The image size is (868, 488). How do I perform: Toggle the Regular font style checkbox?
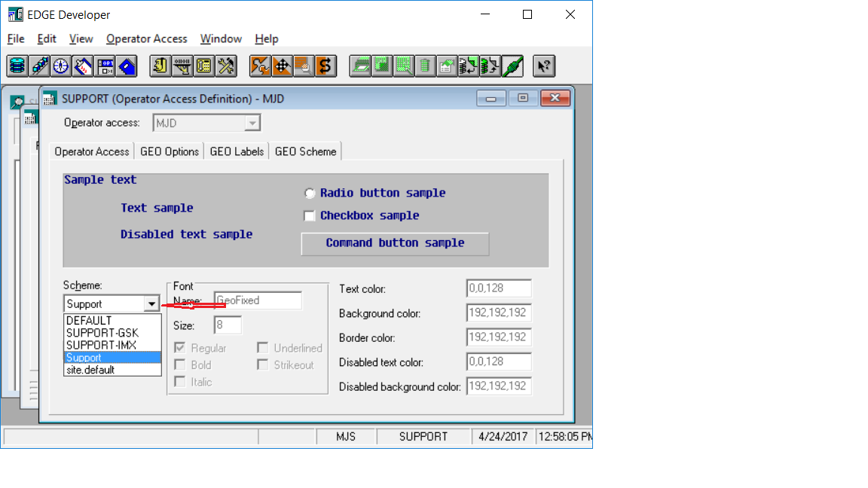[x=179, y=347]
